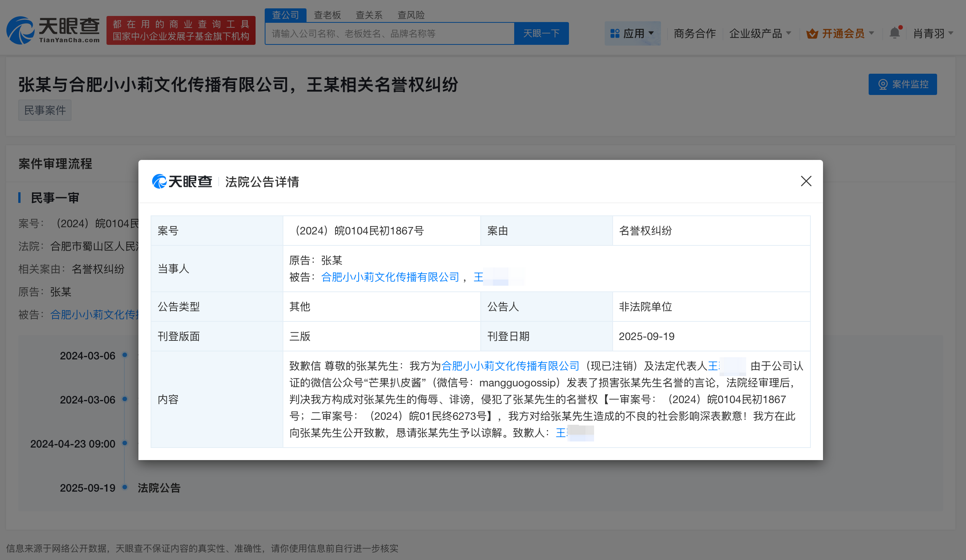Click the 案件监控 monitoring icon button

click(x=883, y=84)
